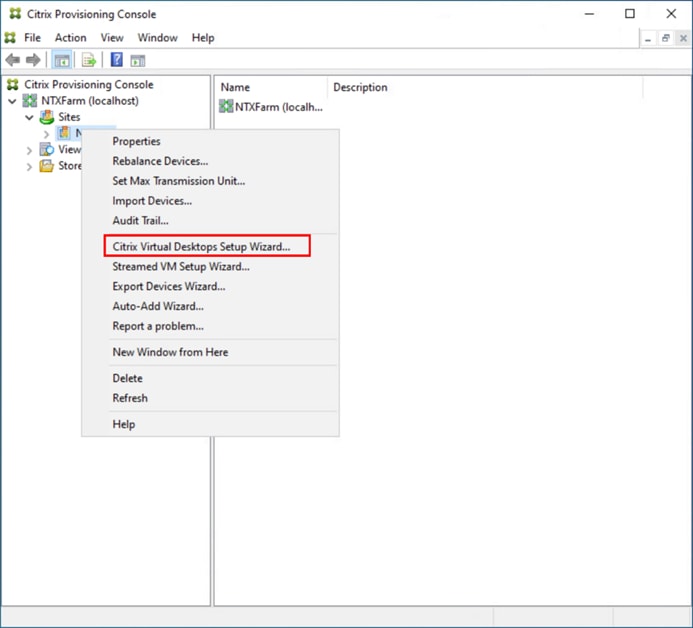Click the Back arrow toolbar icon
Image resolution: width=693 pixels, height=628 pixels.
pyautogui.click(x=13, y=60)
